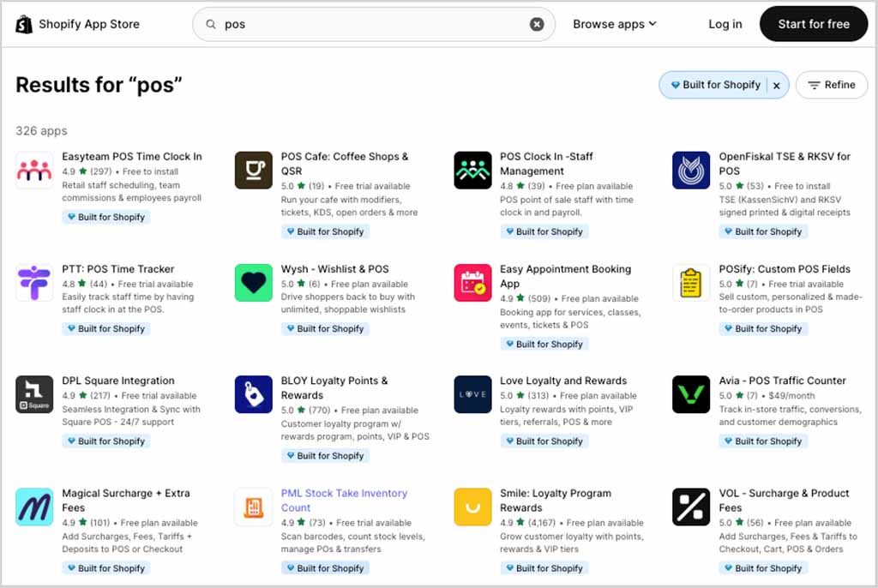The image size is (878, 588).
Task: Click into the search box containing pos
Action: coord(374,24)
